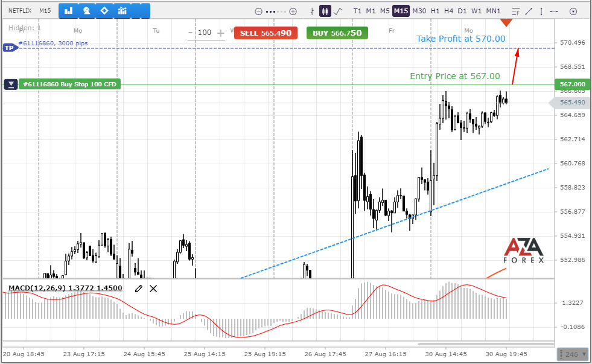The width and height of the screenshot is (592, 364).
Task: Click the horizontal chart scrollbar
Action: (486, 344)
